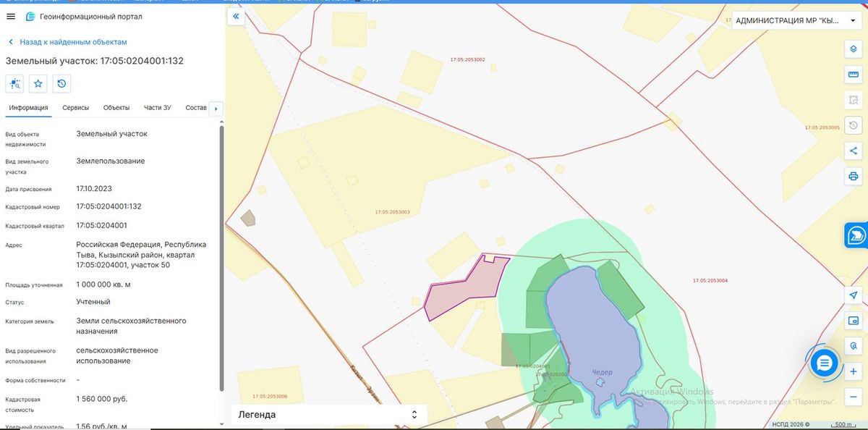
Task: Locate my position with arrow button
Action: click(x=853, y=295)
